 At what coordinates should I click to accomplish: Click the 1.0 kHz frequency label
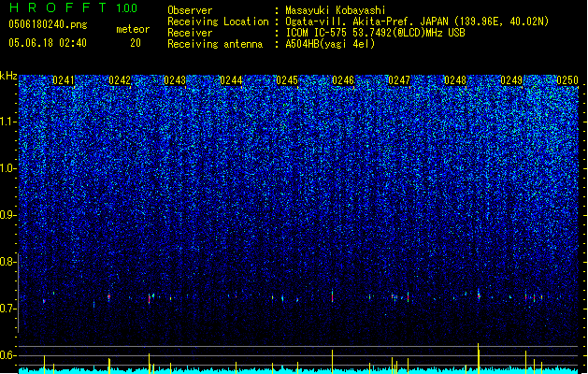click(7, 168)
